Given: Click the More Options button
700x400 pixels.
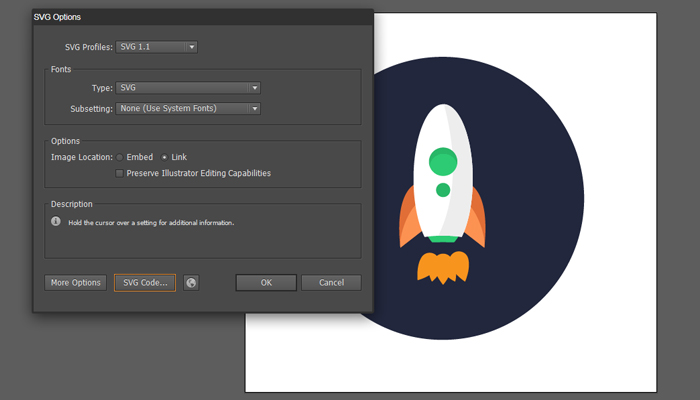Looking at the screenshot, I should coord(75,283).
